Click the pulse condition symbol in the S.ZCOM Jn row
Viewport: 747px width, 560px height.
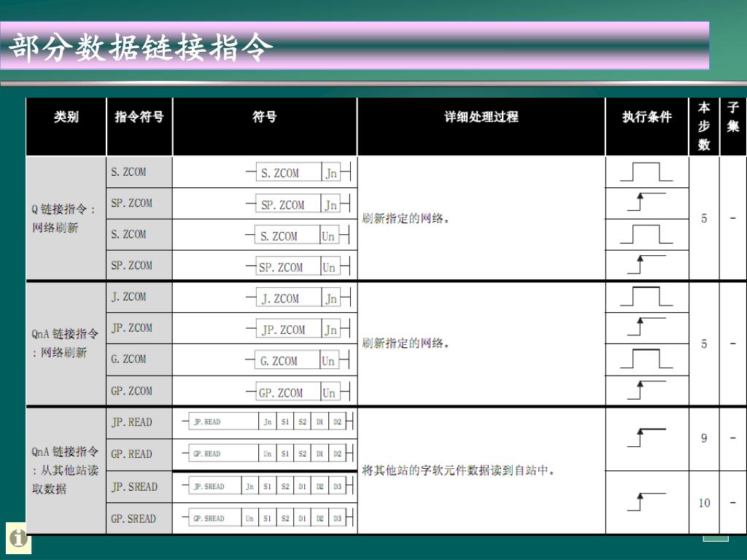(646, 172)
